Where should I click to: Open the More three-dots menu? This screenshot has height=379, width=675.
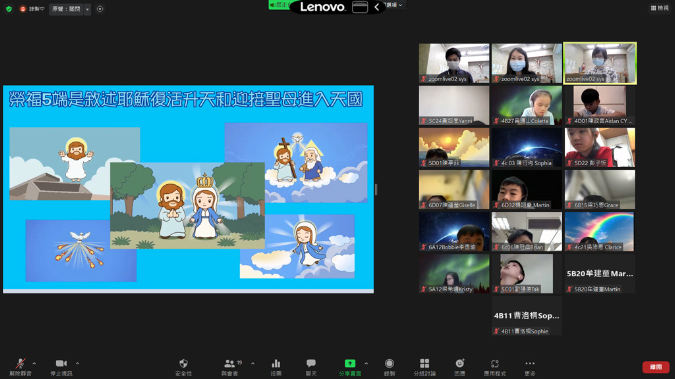[530, 363]
